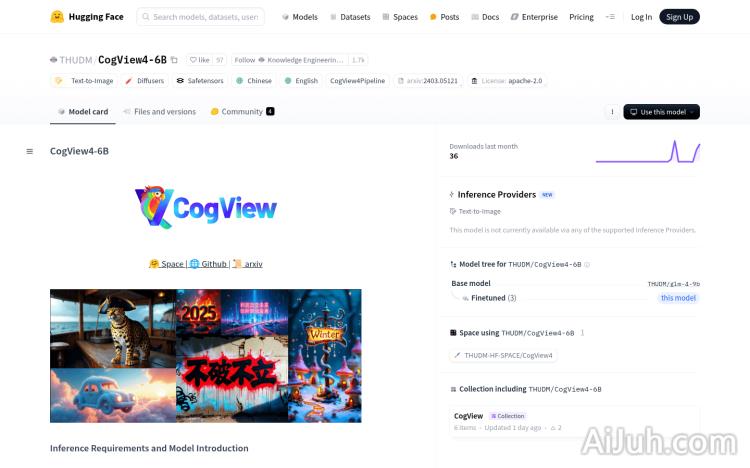Expand the extra navigation menu icon

[x=610, y=17]
